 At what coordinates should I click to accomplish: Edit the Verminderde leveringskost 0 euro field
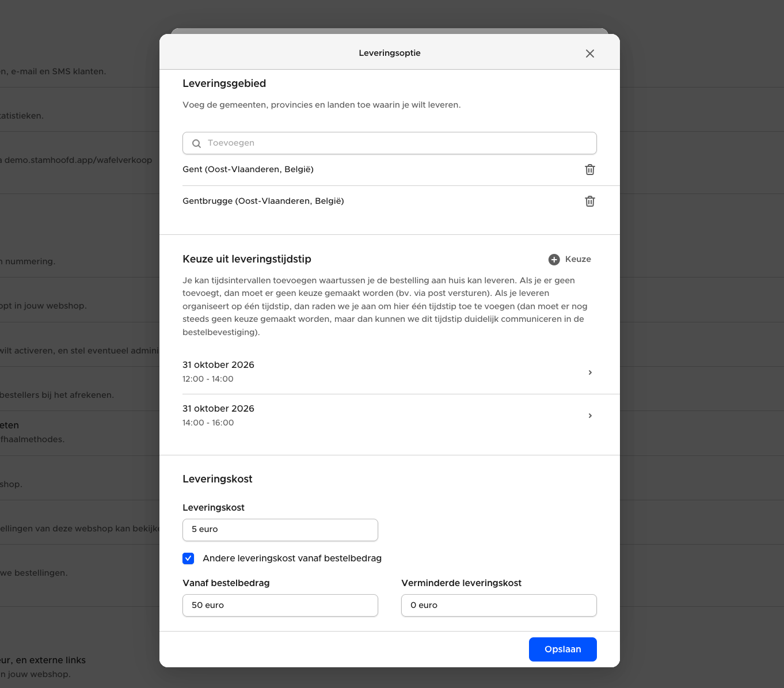498,605
